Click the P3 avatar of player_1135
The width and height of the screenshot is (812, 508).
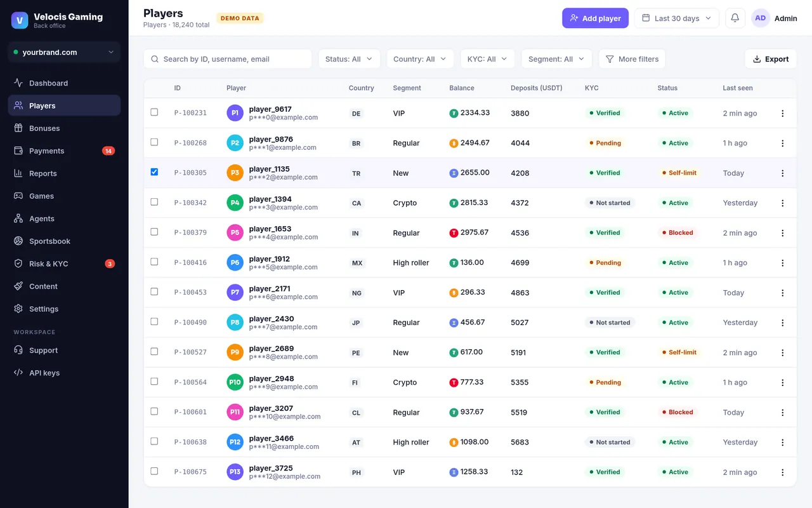[x=235, y=173]
